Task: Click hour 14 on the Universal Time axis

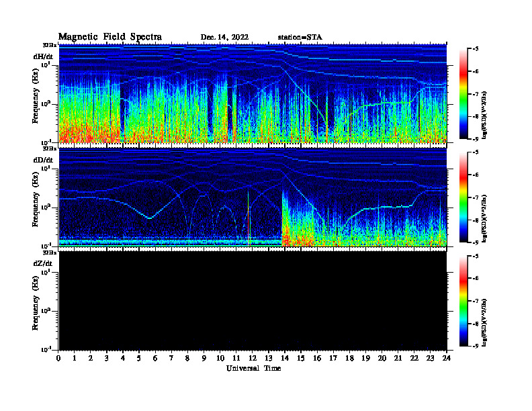Action: (285, 358)
